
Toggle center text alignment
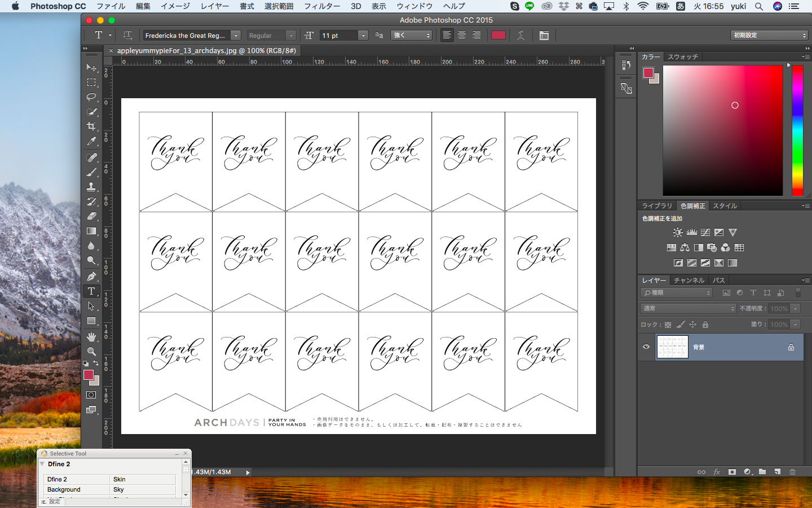click(x=462, y=36)
